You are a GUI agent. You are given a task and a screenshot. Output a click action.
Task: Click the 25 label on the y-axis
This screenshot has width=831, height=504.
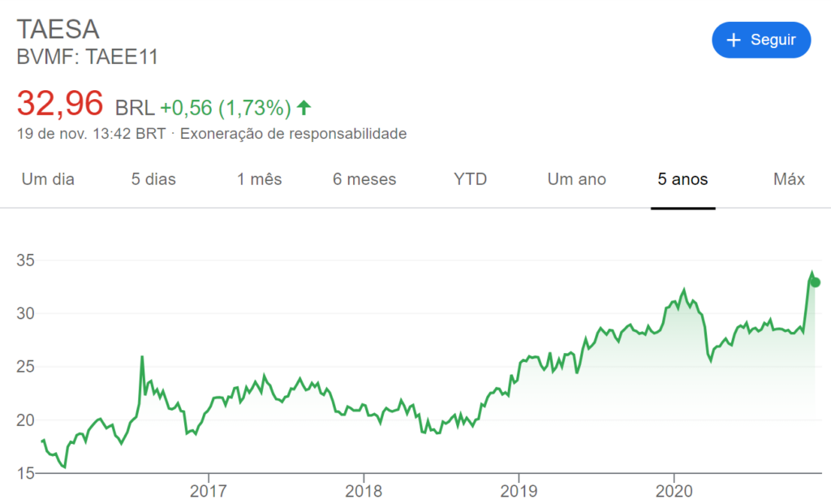(25, 366)
